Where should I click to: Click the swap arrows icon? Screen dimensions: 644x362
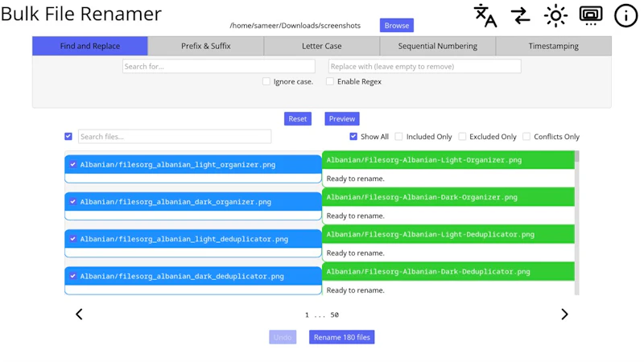point(520,16)
